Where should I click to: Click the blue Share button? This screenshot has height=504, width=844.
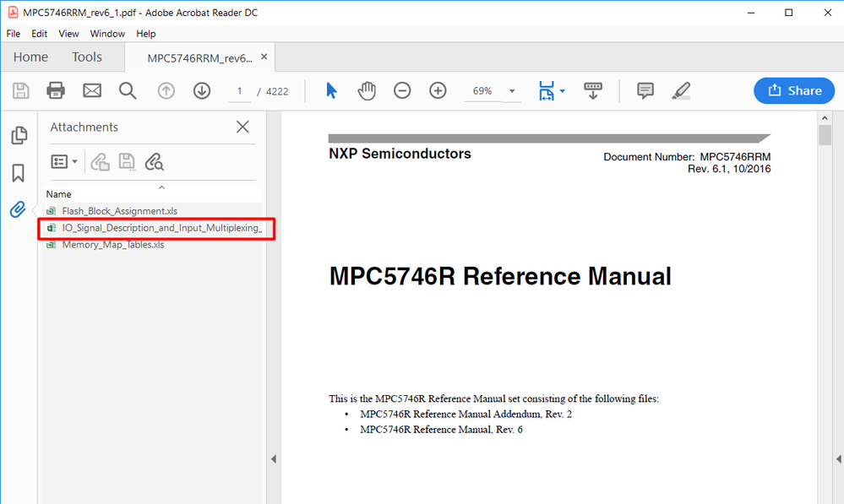coord(794,90)
